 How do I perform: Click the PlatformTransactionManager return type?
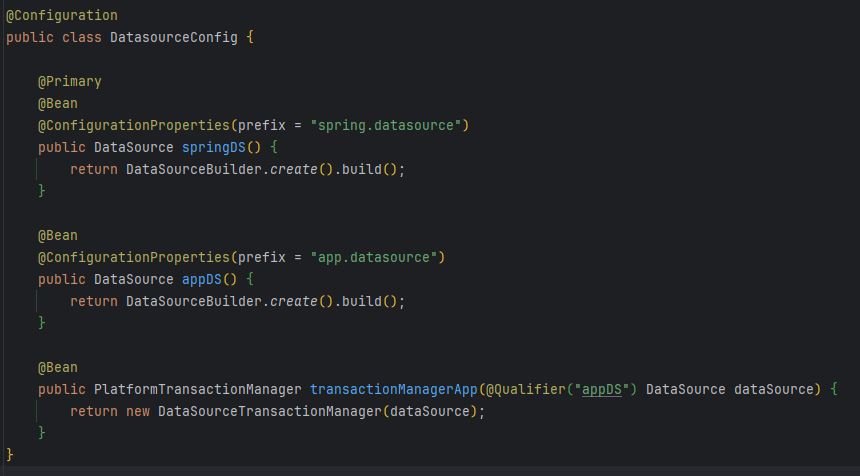[x=197, y=389]
